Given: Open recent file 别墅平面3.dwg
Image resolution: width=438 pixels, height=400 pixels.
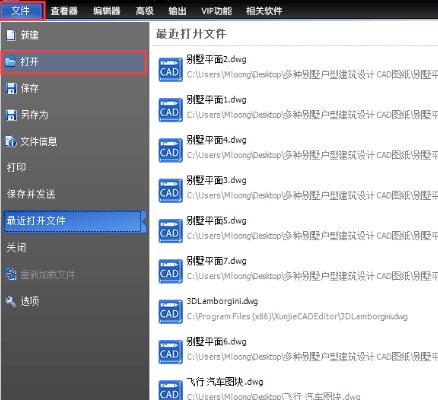Looking at the screenshot, I should 216,180.
